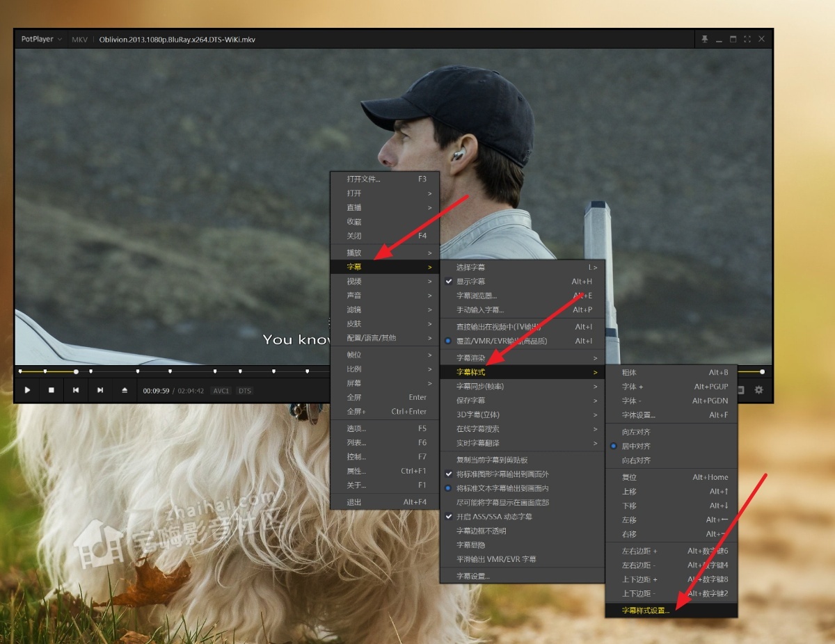Jump to next file with the skip-forward icon
The width and height of the screenshot is (835, 644).
click(x=100, y=390)
